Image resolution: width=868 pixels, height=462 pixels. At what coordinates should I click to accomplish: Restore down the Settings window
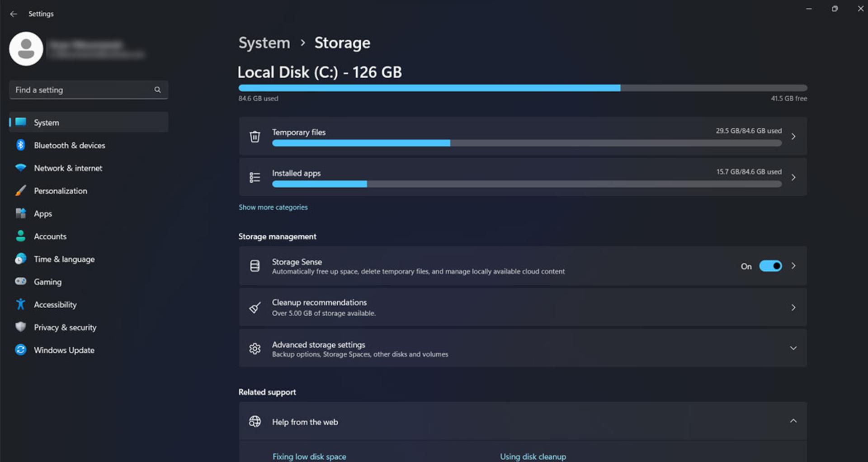[835, 9]
